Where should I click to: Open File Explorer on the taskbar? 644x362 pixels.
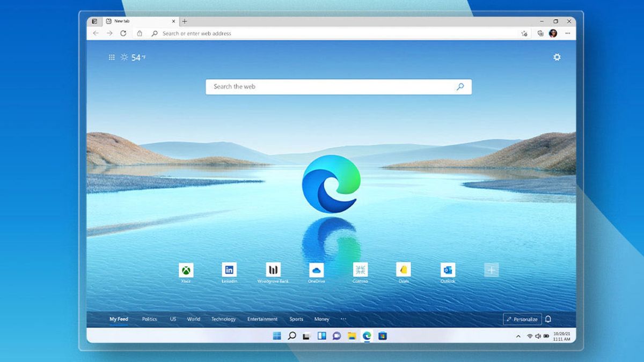pyautogui.click(x=352, y=336)
